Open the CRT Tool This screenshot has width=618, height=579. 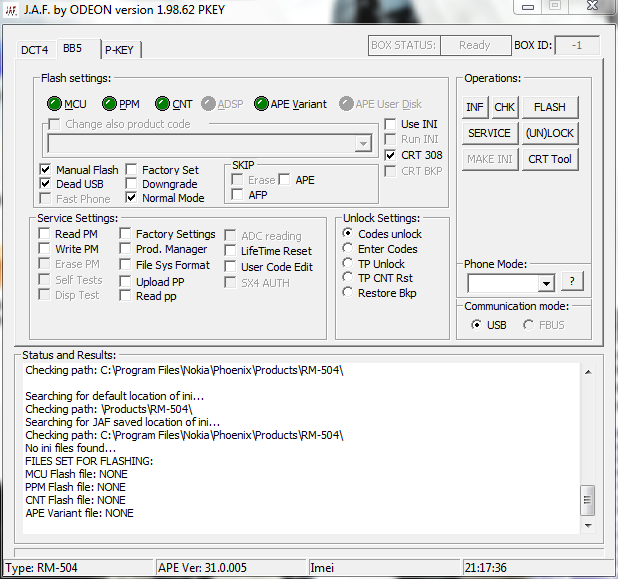550,159
